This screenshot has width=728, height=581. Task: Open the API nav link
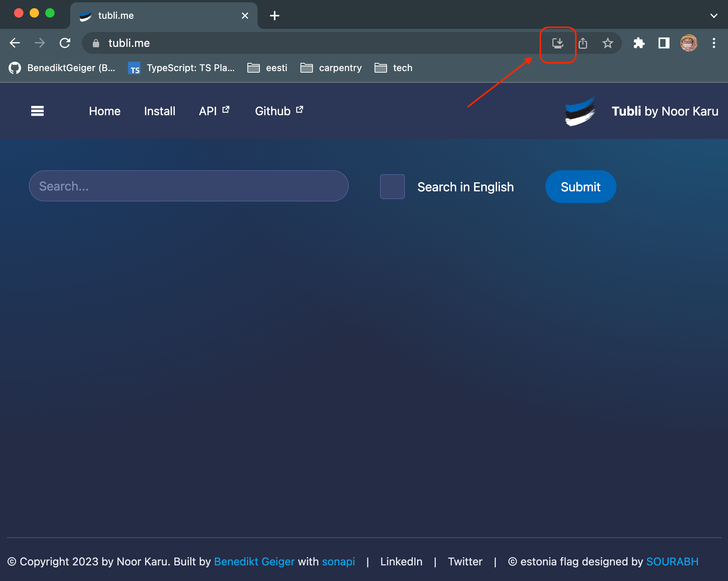214,111
